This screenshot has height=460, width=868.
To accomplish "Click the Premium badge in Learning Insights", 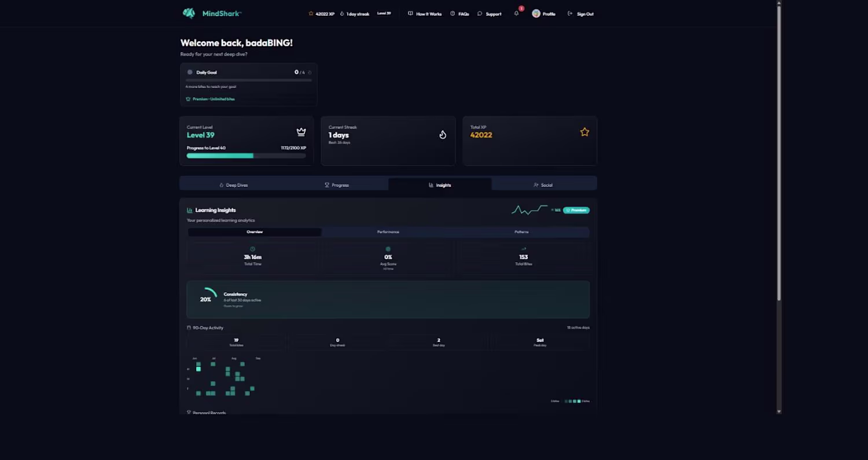I will pyautogui.click(x=576, y=210).
